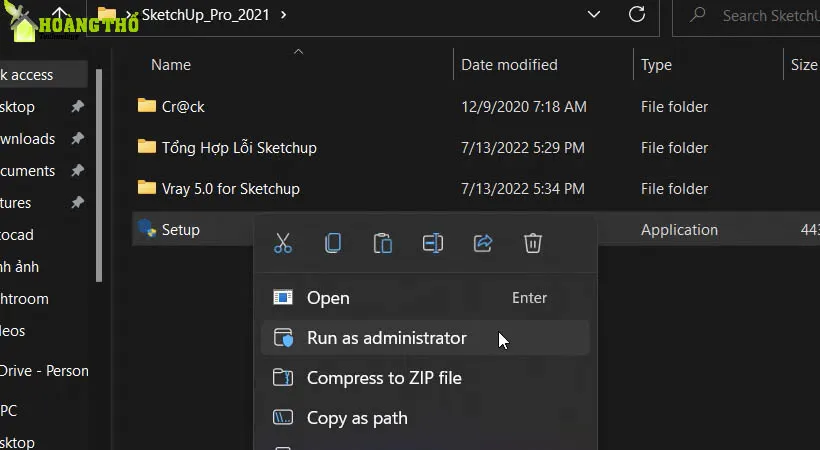Screen dimensions: 820x450
Task: Select Compress to ZIP file
Action: click(425, 378)
